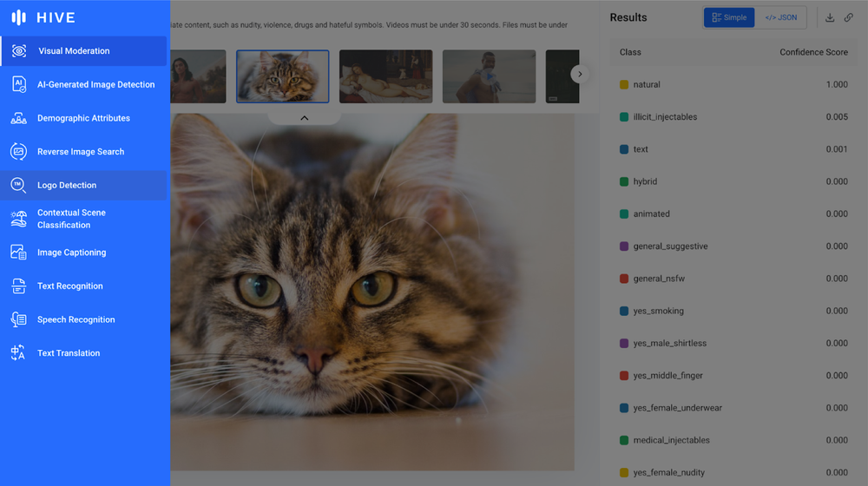Viewport: 868px width, 486px height.
Task: Collapse the thumbnail strip with chevron
Action: [304, 117]
